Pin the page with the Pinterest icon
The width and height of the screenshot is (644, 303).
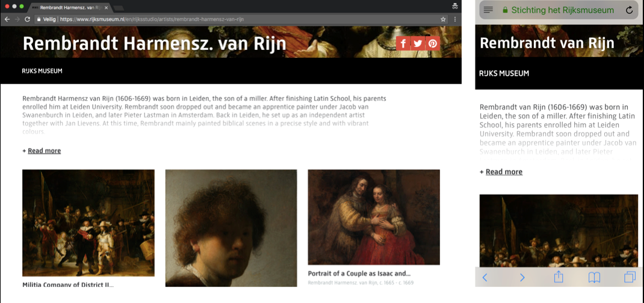click(433, 43)
